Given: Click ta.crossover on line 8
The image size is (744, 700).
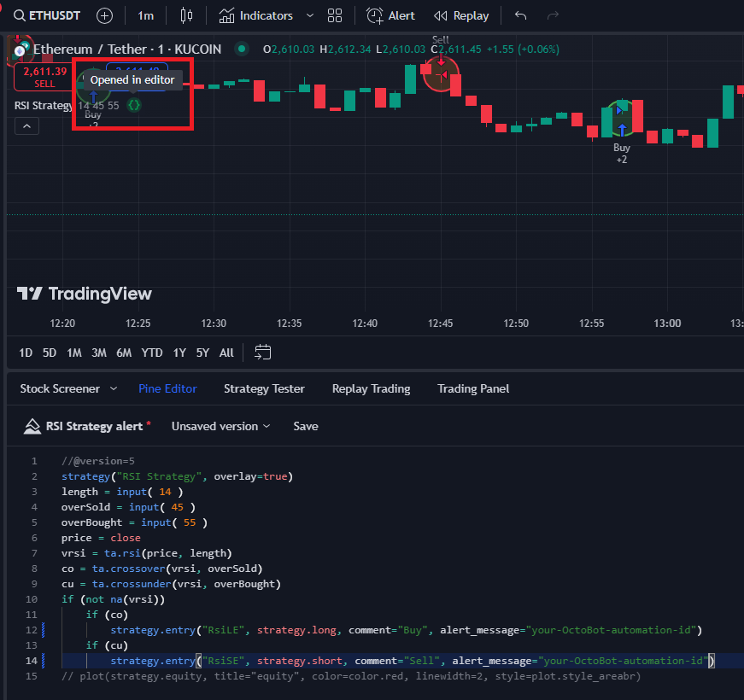Looking at the screenshot, I should point(129,569).
